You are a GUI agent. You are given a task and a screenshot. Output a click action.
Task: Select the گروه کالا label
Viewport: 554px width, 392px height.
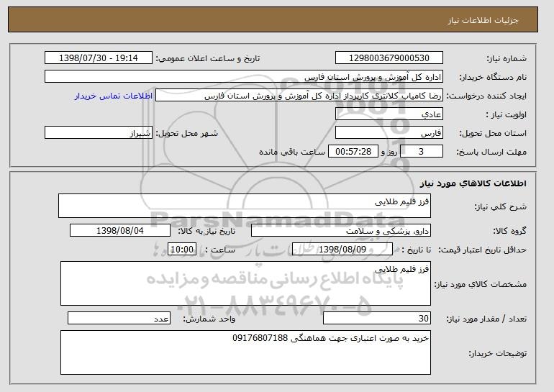[509, 232]
